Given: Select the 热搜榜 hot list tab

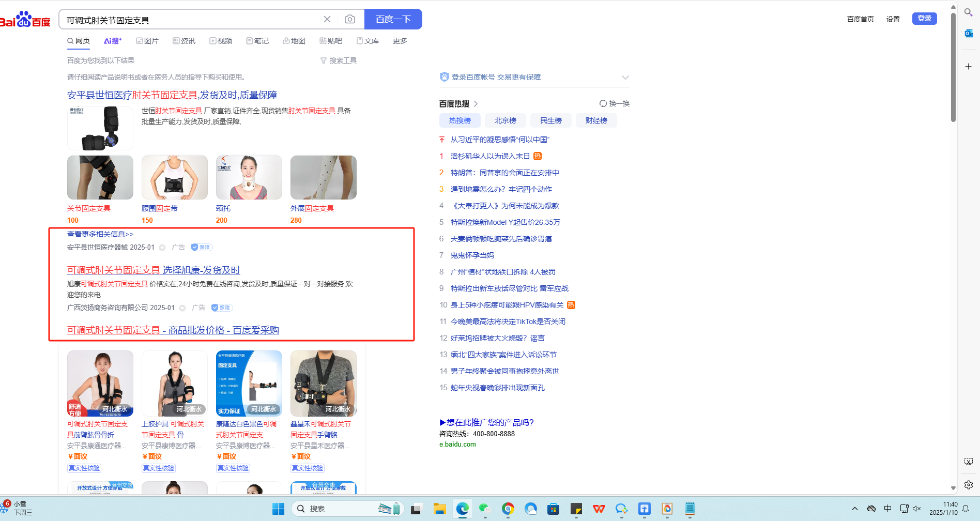Looking at the screenshot, I should coord(460,120).
